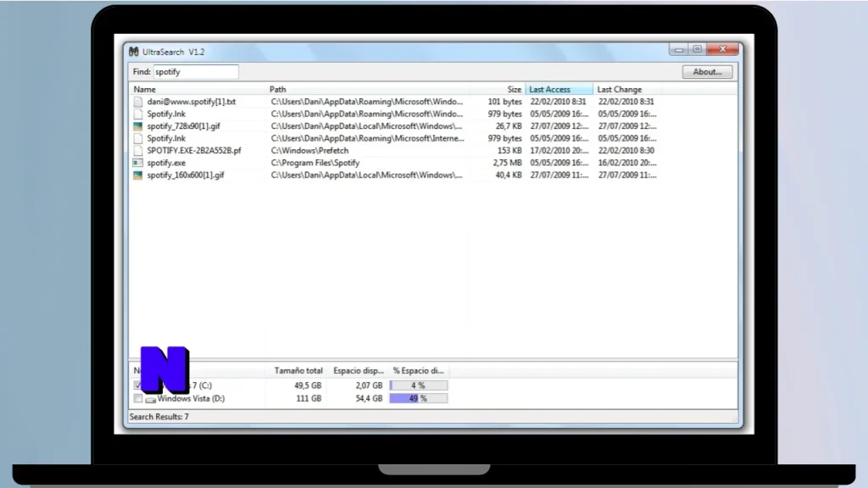
Task: Open the About... dialog
Action: [707, 72]
